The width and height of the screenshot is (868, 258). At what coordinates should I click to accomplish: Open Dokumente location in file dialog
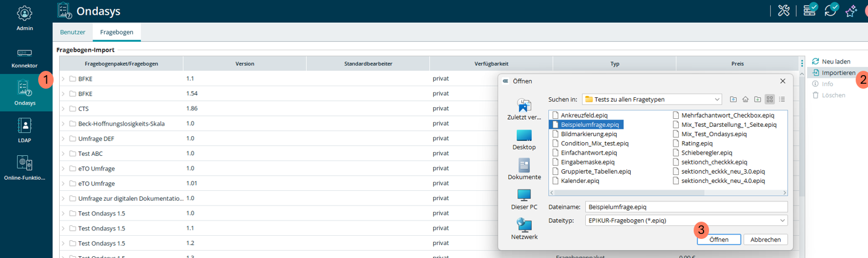[524, 169]
